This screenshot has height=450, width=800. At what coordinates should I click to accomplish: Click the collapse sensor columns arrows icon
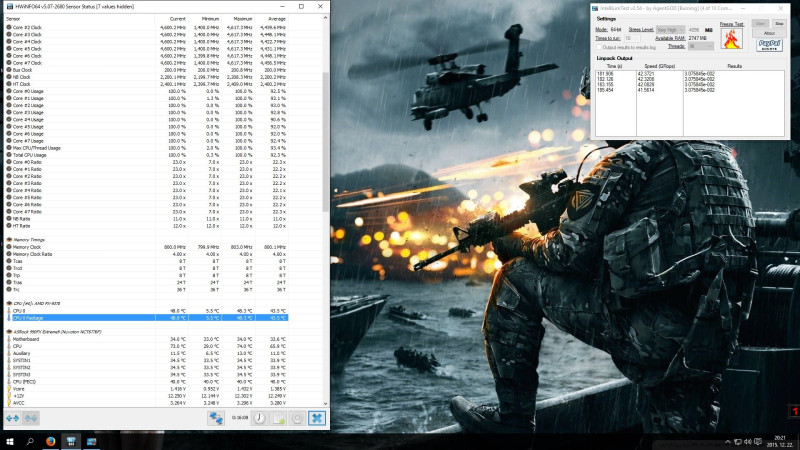click(31, 418)
